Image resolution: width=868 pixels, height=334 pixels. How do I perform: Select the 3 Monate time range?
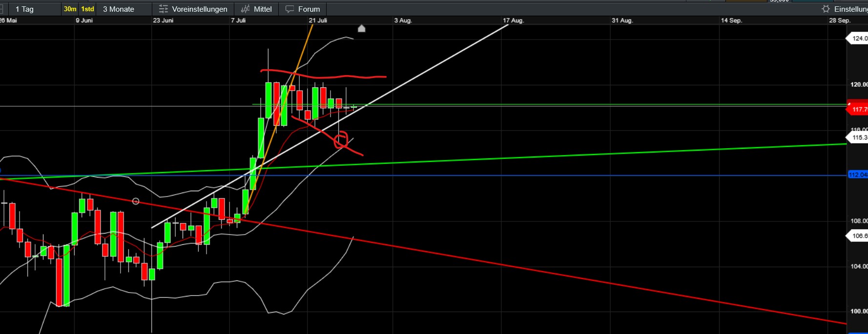[x=119, y=9]
